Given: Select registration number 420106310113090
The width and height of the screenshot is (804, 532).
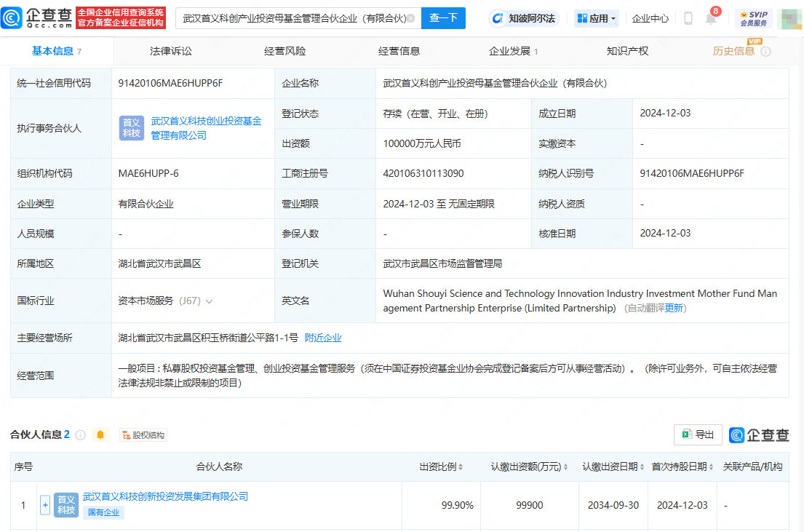Looking at the screenshot, I should click(423, 173).
